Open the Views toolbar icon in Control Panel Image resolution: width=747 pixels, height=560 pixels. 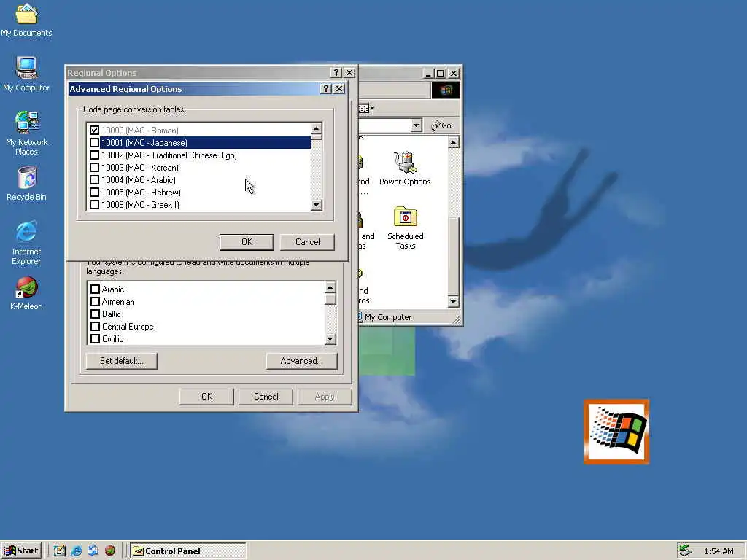[366, 109]
